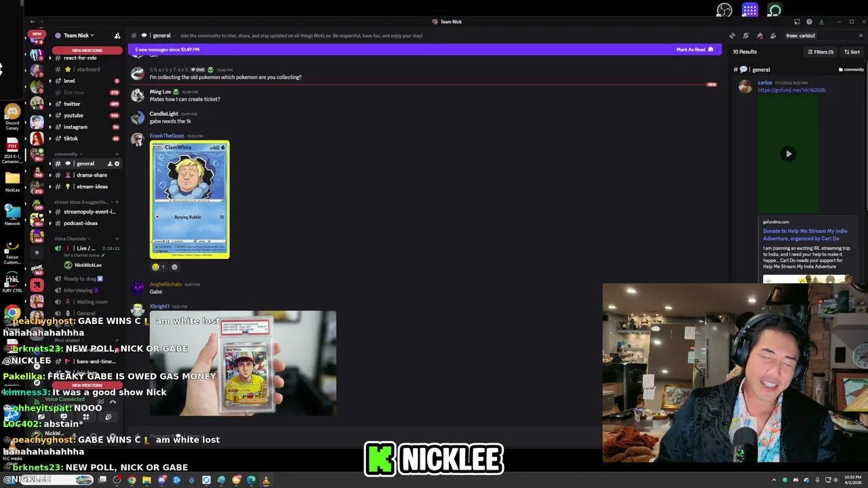Open the streamopoly-event channel

click(87, 211)
